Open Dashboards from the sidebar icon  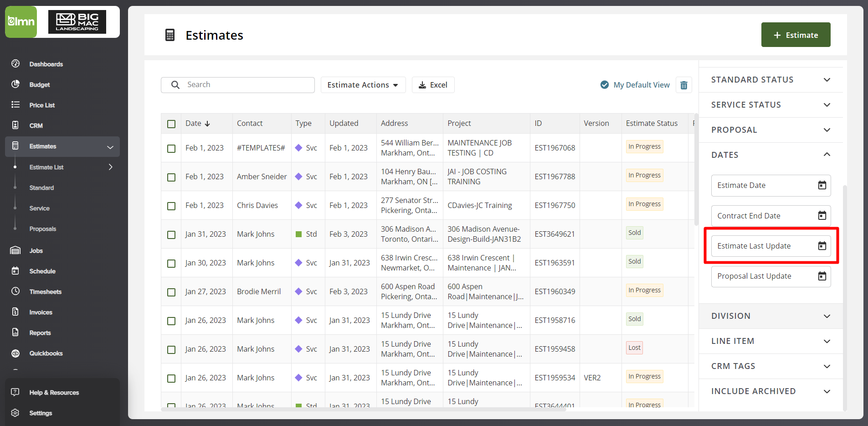15,64
